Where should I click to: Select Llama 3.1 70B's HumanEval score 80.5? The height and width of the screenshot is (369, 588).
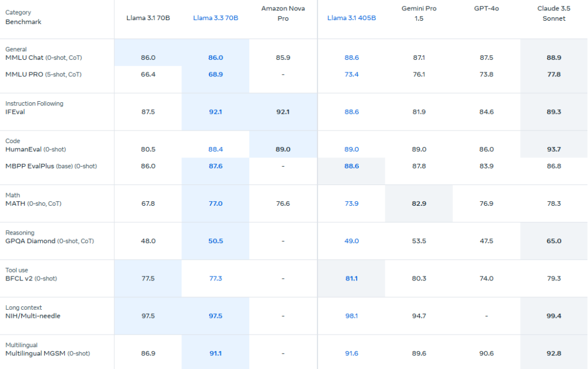click(148, 149)
